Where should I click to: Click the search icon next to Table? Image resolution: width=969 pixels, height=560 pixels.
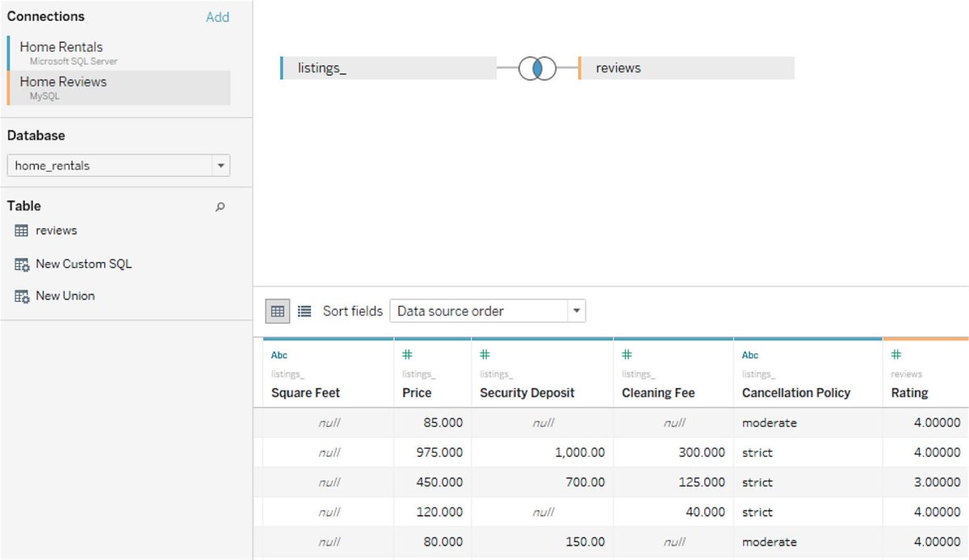(220, 207)
